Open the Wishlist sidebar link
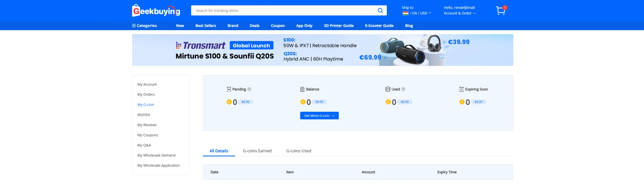This screenshot has width=644, height=187. (x=144, y=115)
